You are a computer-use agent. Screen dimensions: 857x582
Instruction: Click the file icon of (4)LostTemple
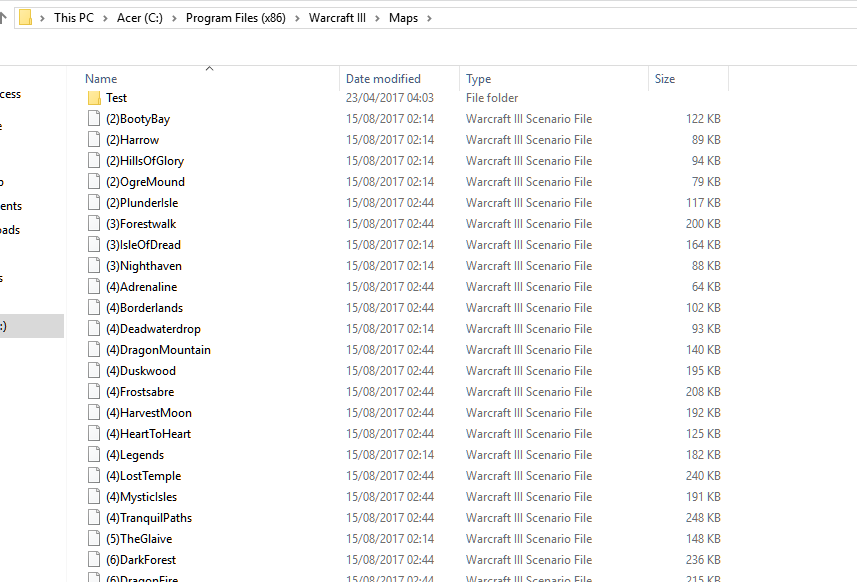click(x=94, y=476)
